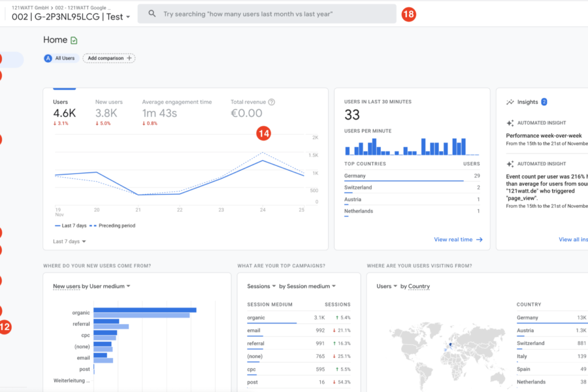Select the Average engagement time metric tab

pos(176,108)
